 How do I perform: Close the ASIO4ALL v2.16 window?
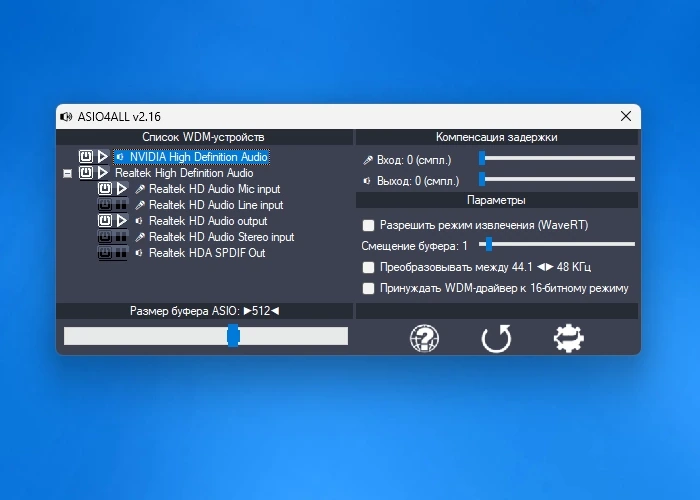[x=626, y=116]
